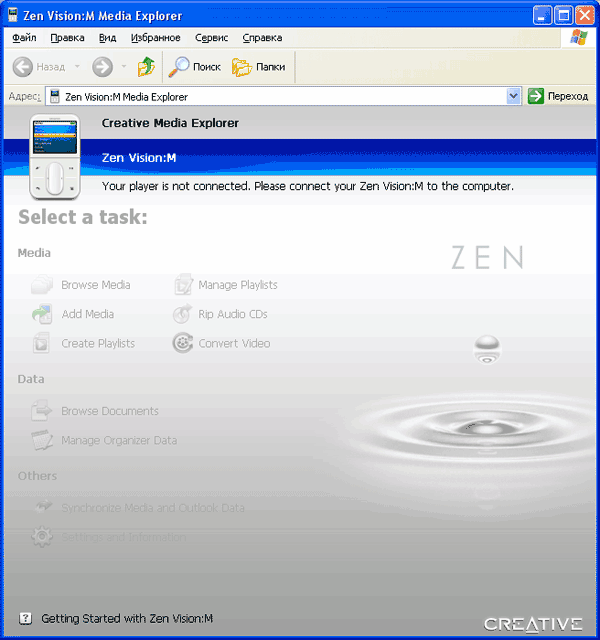Maximize the Media Explorer window
Screen dimensions: 600x640
564,16
